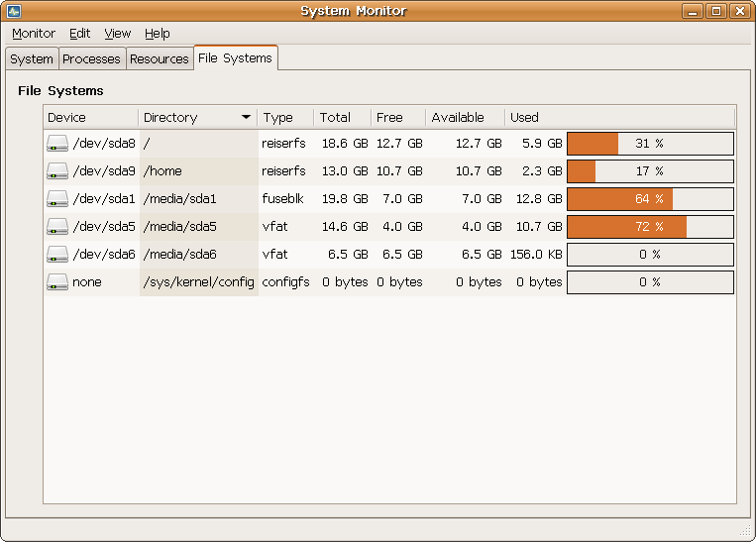Select the /dev/sda6 device name
The width and height of the screenshot is (756, 542).
[104, 255]
